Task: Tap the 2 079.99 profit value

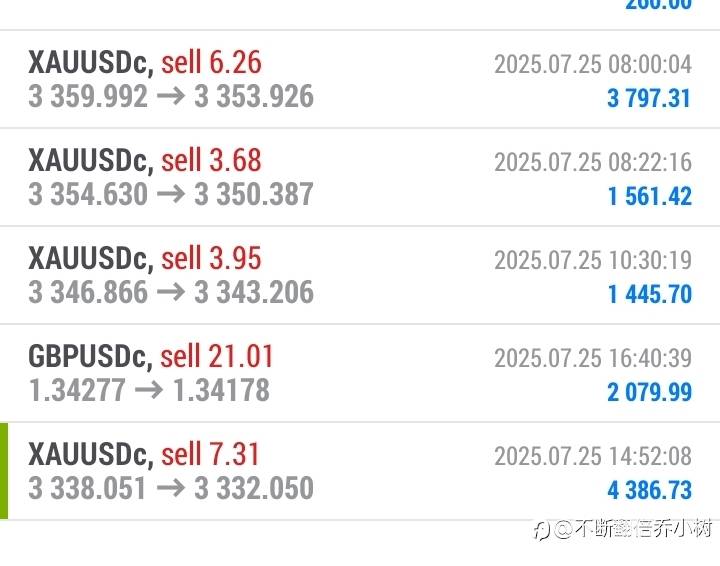Action: [x=649, y=391]
